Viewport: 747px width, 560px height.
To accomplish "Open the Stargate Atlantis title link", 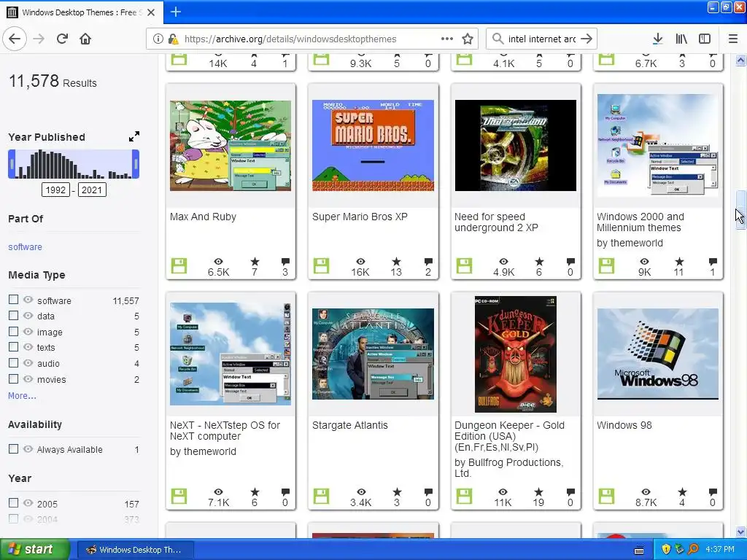I will [x=349, y=425].
